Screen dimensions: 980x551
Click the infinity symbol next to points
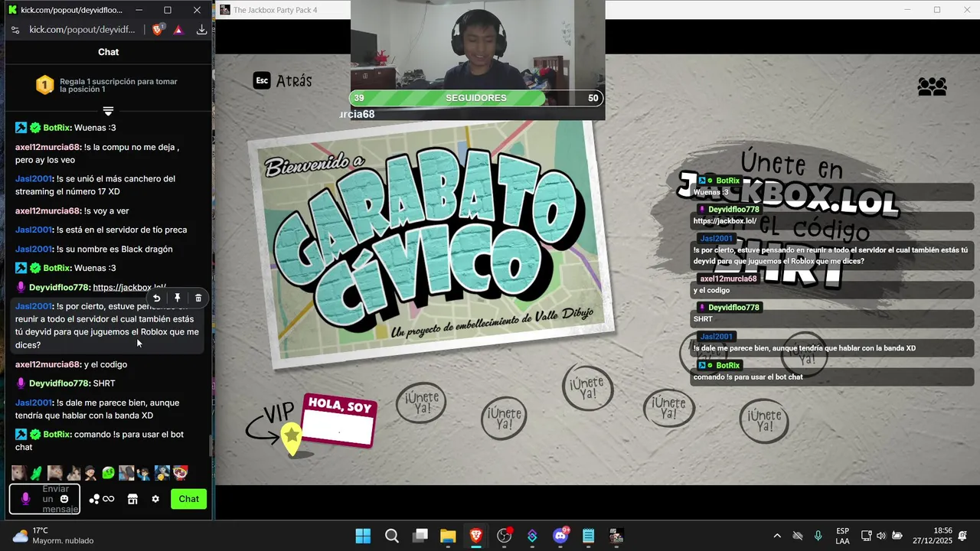pos(109,499)
